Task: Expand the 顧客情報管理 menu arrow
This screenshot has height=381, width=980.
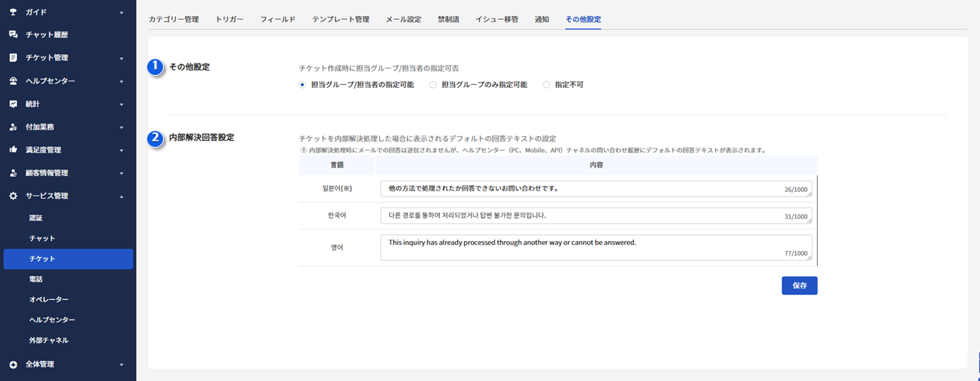Action: pyautogui.click(x=122, y=172)
